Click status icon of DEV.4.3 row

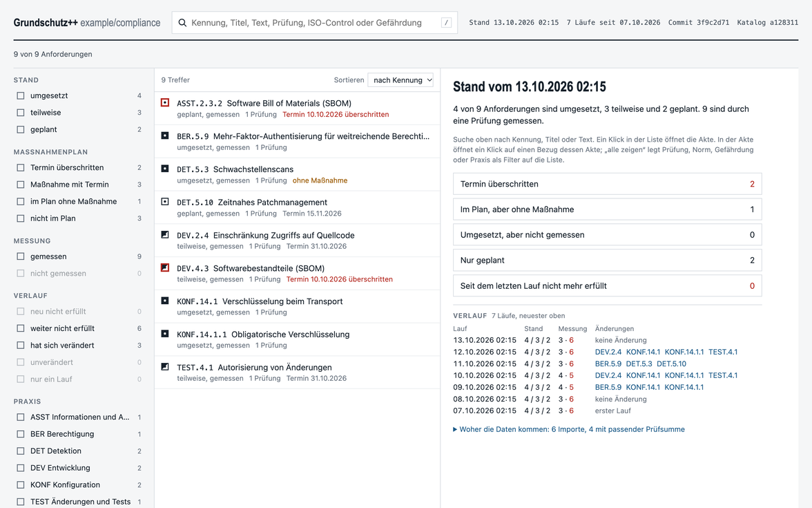point(164,267)
